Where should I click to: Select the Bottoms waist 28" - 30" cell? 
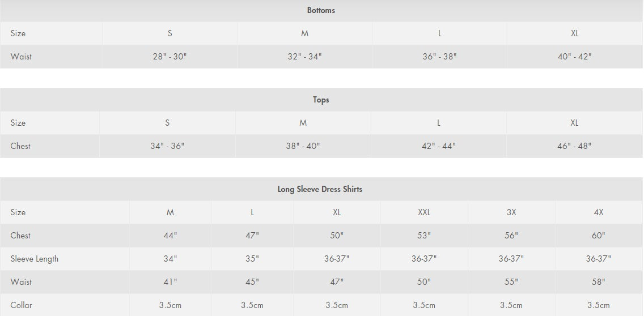pyautogui.click(x=170, y=57)
